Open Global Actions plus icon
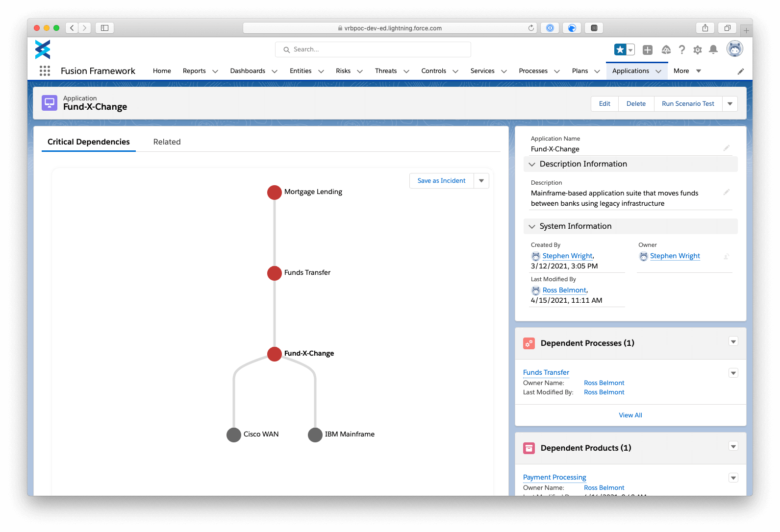Image resolution: width=780 pixels, height=532 pixels. click(x=648, y=49)
